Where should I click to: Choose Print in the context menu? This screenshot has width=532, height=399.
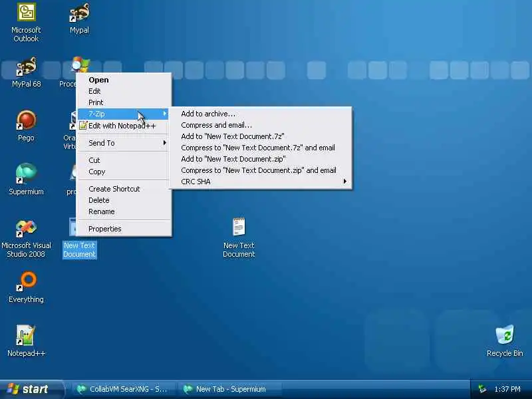click(x=124, y=102)
